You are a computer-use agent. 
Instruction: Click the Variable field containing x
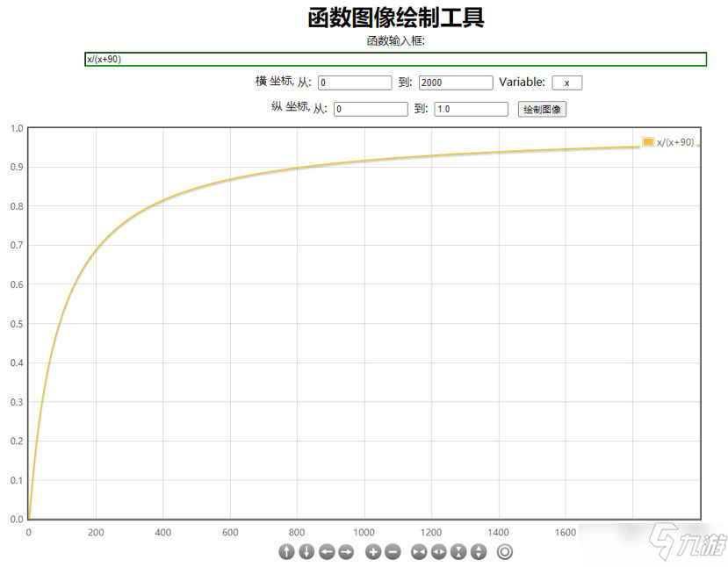tap(566, 83)
